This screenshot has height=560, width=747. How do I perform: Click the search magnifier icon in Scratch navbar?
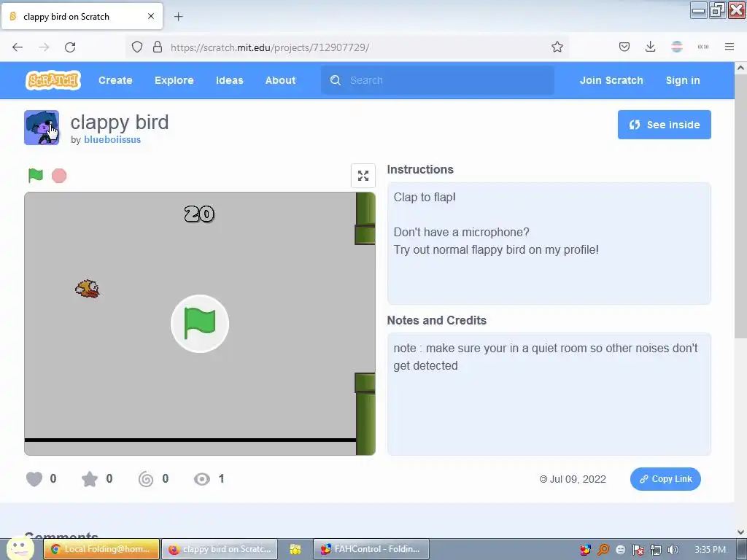(x=336, y=80)
